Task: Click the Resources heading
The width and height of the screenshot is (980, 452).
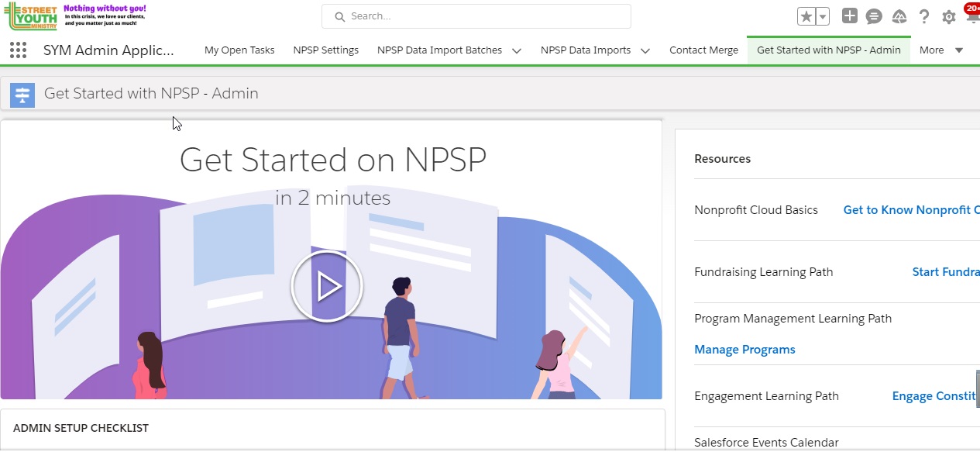Action: click(x=722, y=159)
